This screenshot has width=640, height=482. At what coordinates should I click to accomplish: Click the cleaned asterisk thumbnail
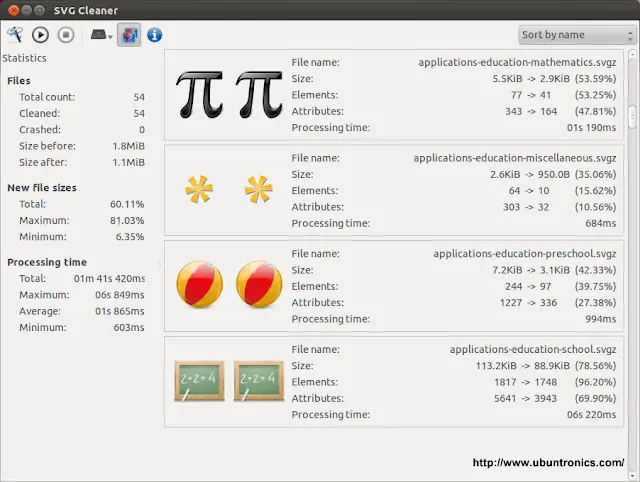[x=259, y=189]
